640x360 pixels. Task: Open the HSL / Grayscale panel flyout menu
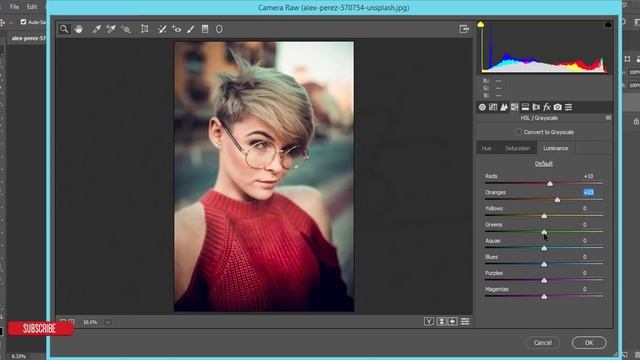(608, 118)
